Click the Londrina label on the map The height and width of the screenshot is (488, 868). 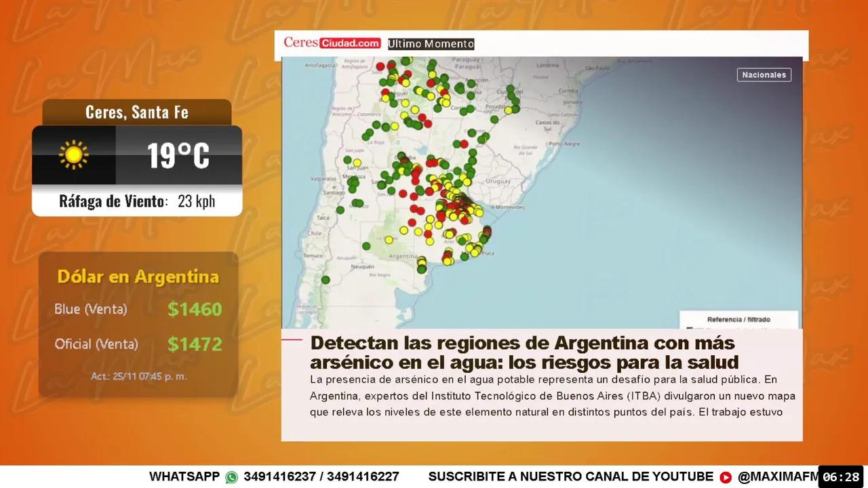(547, 65)
